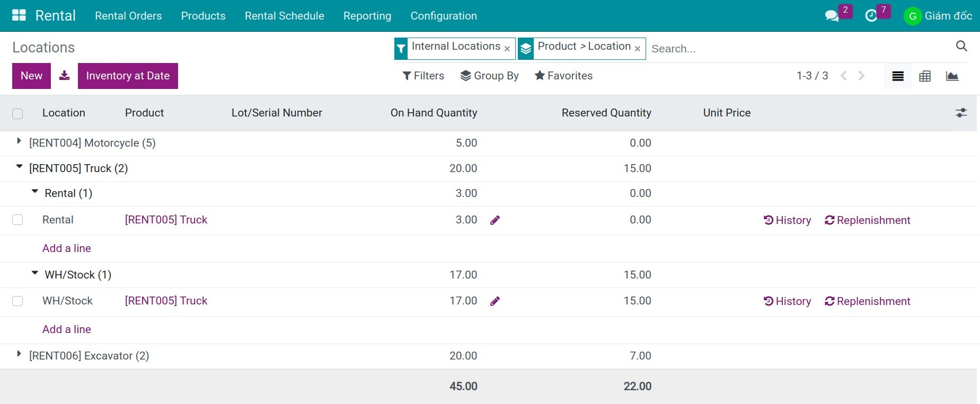Sort by Reserved Quantity header
This screenshot has width=980, height=404.
pyautogui.click(x=606, y=113)
